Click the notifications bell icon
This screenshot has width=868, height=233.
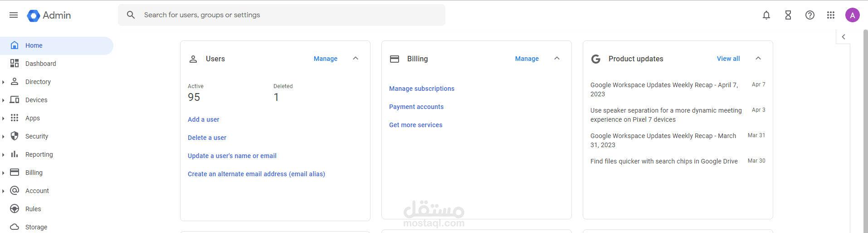tap(766, 15)
